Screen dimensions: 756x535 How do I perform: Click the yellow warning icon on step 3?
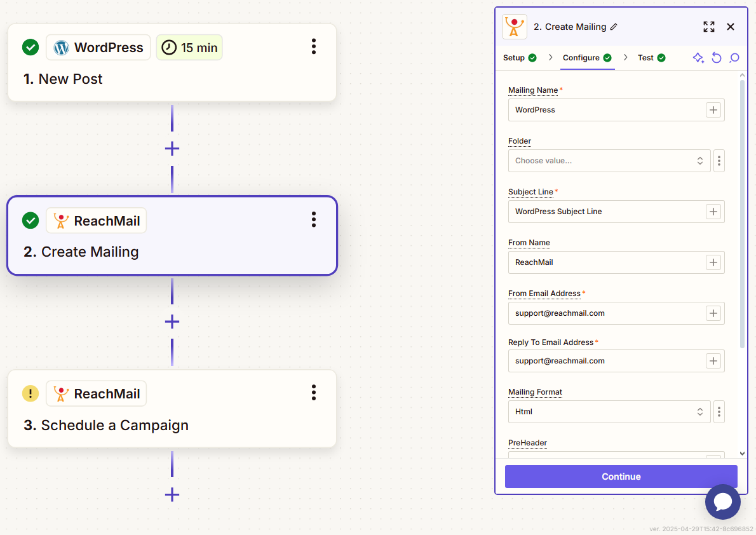point(30,394)
